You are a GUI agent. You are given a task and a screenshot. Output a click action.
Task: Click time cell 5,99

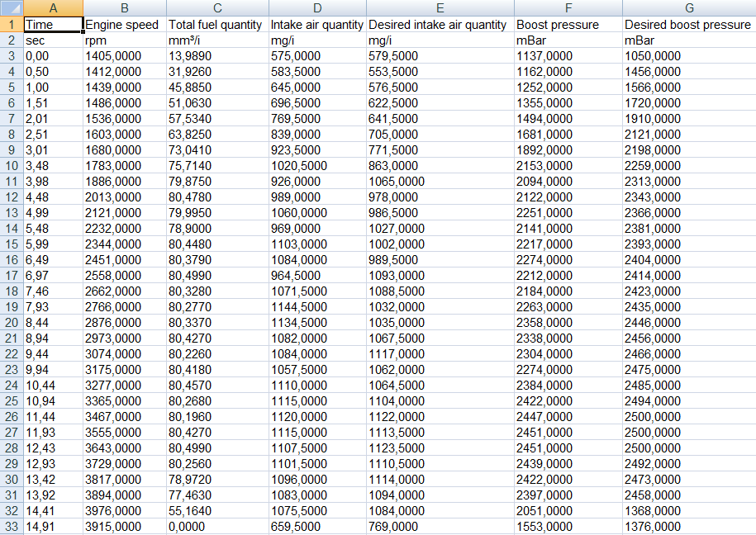pos(53,244)
